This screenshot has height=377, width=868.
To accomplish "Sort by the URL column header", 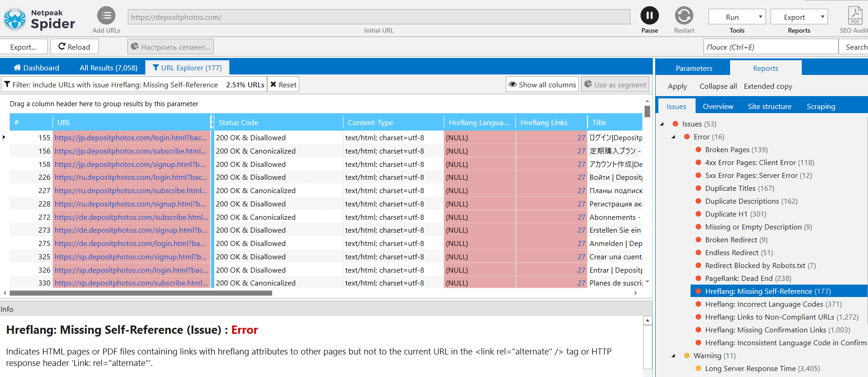I will [x=131, y=122].
